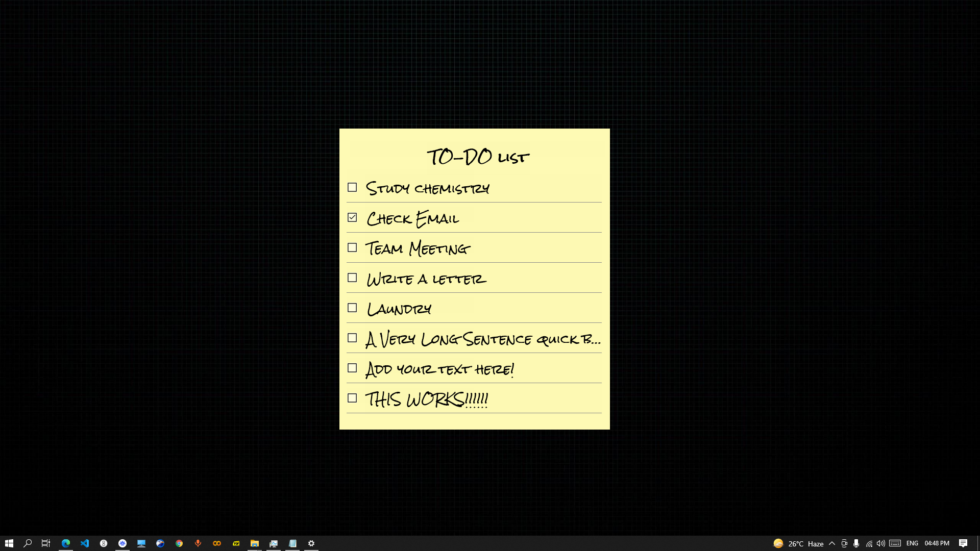Viewport: 980px width, 551px height.
Task: Open the orange microphone taskbar app
Action: [198, 543]
